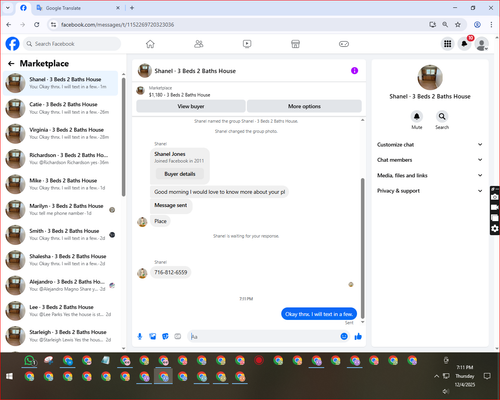Open Smith - 3 Beds 2 Baths House chat
This screenshot has width=500, height=400.
[x=61, y=235]
